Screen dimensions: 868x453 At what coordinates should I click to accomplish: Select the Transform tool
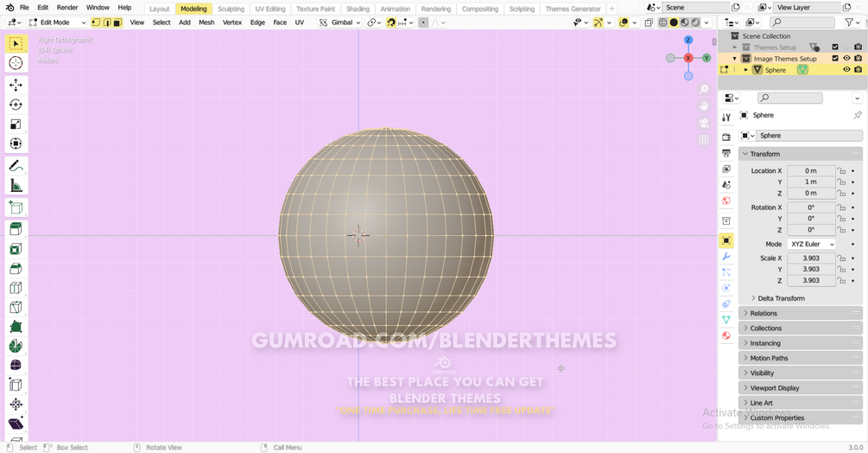[16, 144]
